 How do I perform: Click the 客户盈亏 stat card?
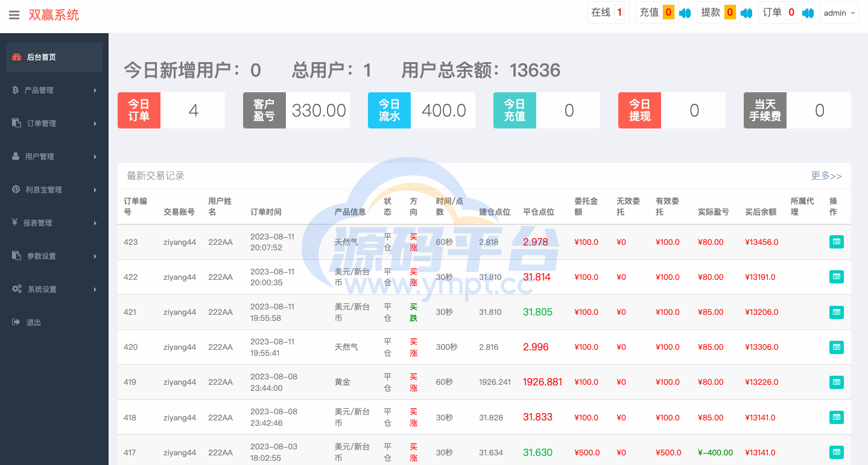pyautogui.click(x=296, y=110)
